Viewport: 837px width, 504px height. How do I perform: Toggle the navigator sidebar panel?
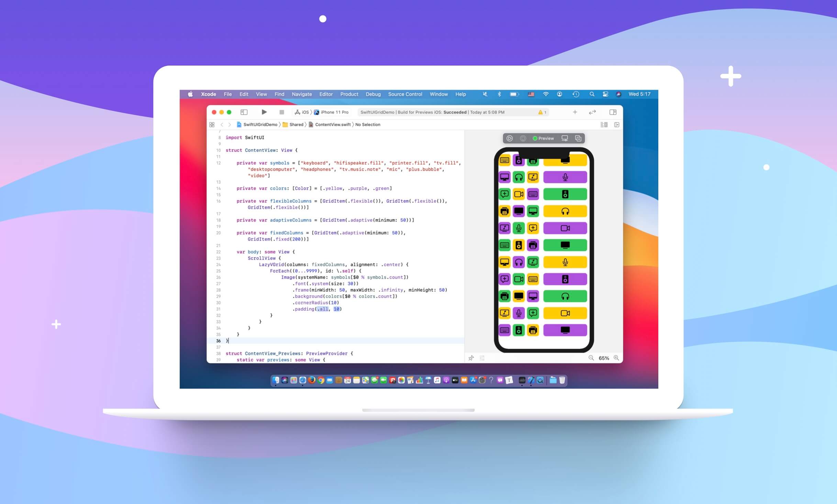pyautogui.click(x=244, y=112)
